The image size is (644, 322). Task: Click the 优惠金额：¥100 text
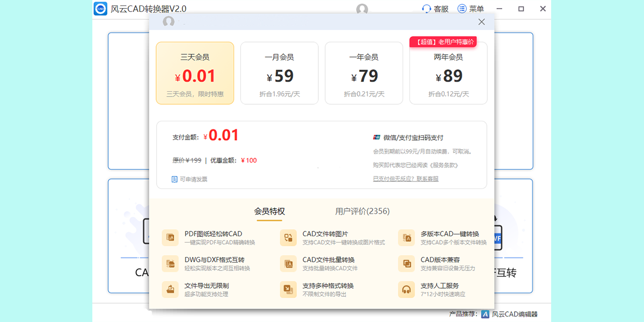233,160
